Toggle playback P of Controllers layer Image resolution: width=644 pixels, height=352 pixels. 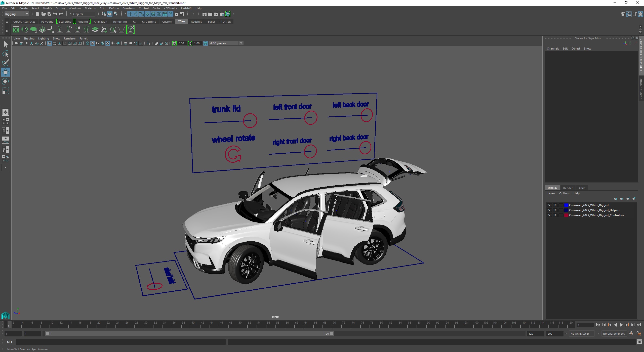click(555, 215)
